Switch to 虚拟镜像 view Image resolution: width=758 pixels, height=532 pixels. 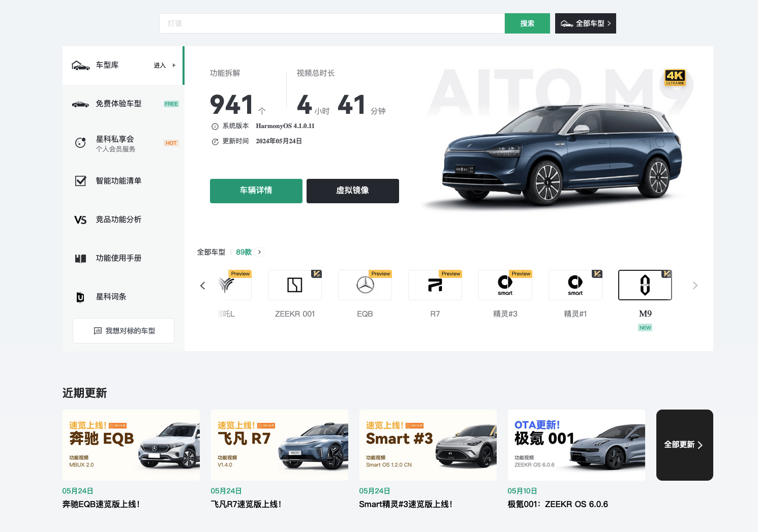pyautogui.click(x=352, y=191)
